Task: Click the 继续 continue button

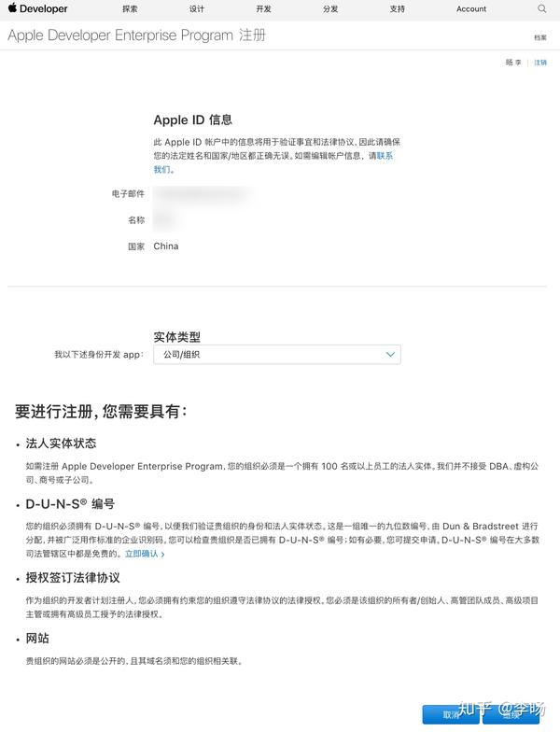Action: click(x=511, y=715)
